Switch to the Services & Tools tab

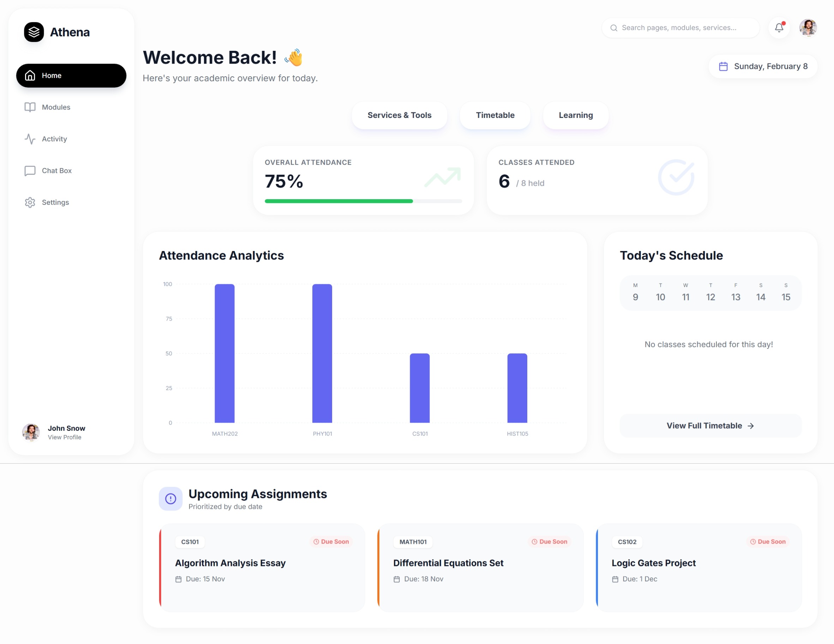(399, 115)
